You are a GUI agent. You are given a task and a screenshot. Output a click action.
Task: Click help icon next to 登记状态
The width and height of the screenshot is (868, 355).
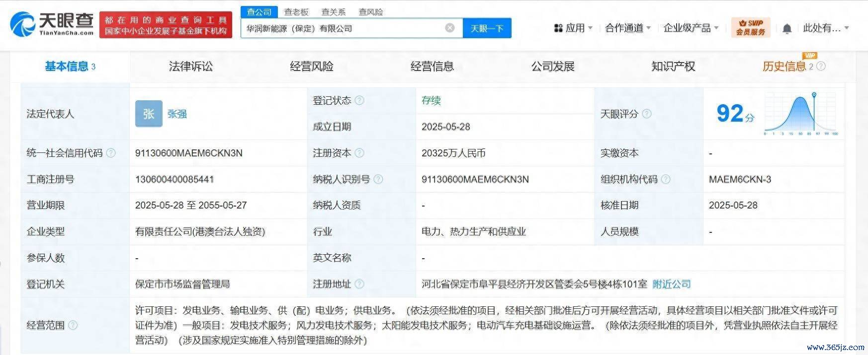pos(359,100)
